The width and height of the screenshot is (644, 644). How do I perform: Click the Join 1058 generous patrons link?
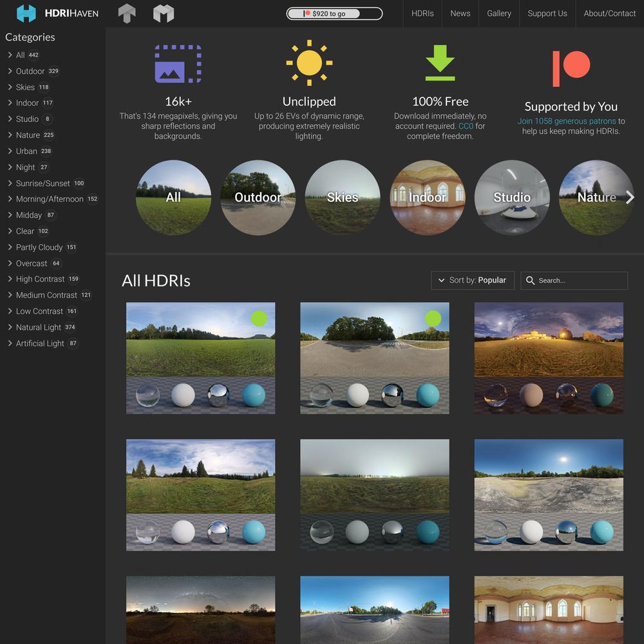[567, 121]
